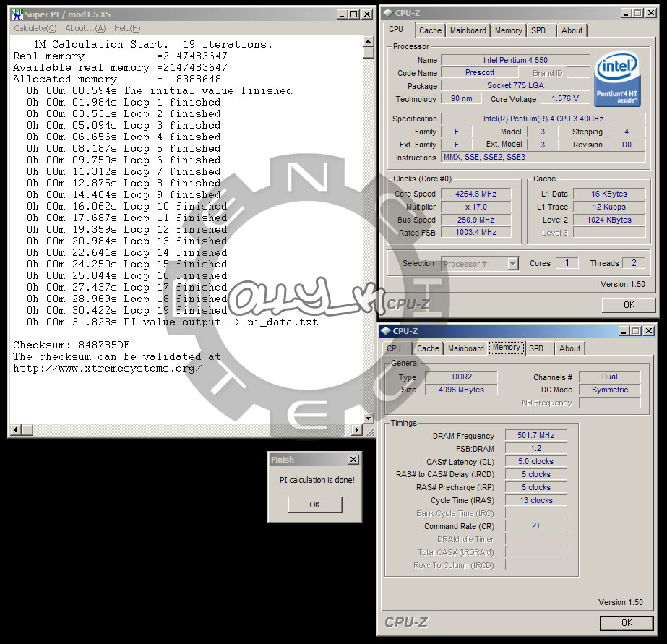667x644 pixels.
Task: Click the Core Speed 4264.6 MHz field
Action: 475,194
